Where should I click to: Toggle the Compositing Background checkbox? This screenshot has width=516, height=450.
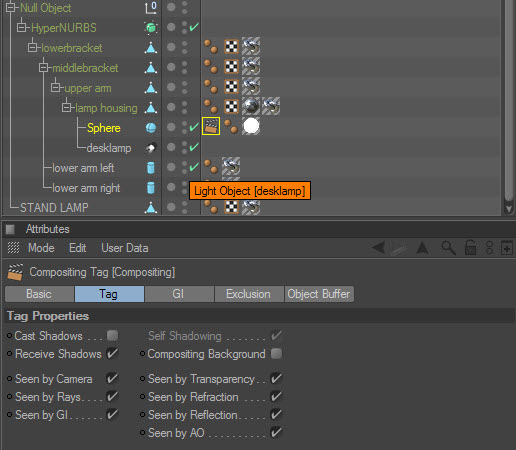pyautogui.click(x=276, y=353)
